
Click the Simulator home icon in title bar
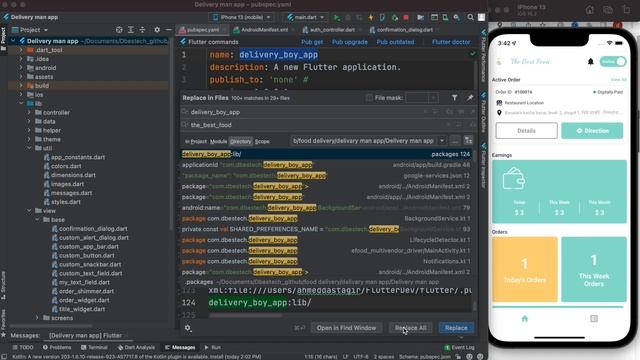589,10
